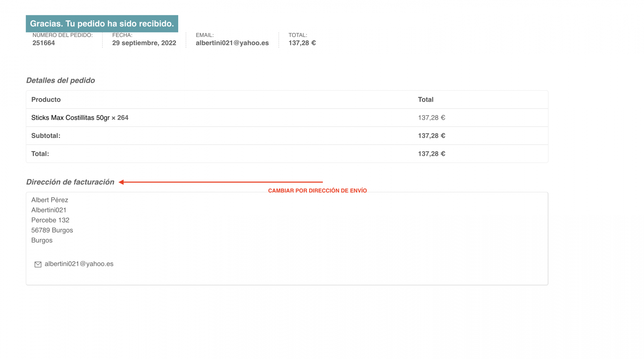Select the final 'Total:' row amount
644x359 pixels.
coord(432,154)
